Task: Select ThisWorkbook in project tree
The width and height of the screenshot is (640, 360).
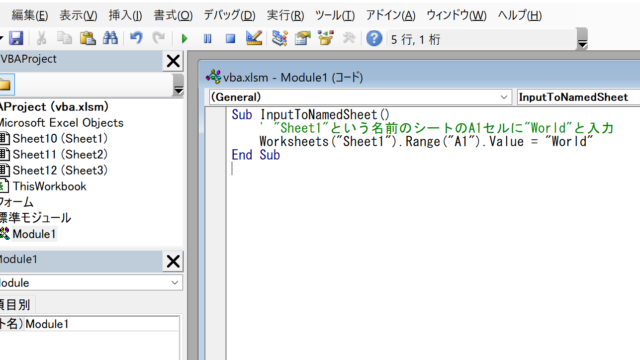Action: [x=49, y=186]
